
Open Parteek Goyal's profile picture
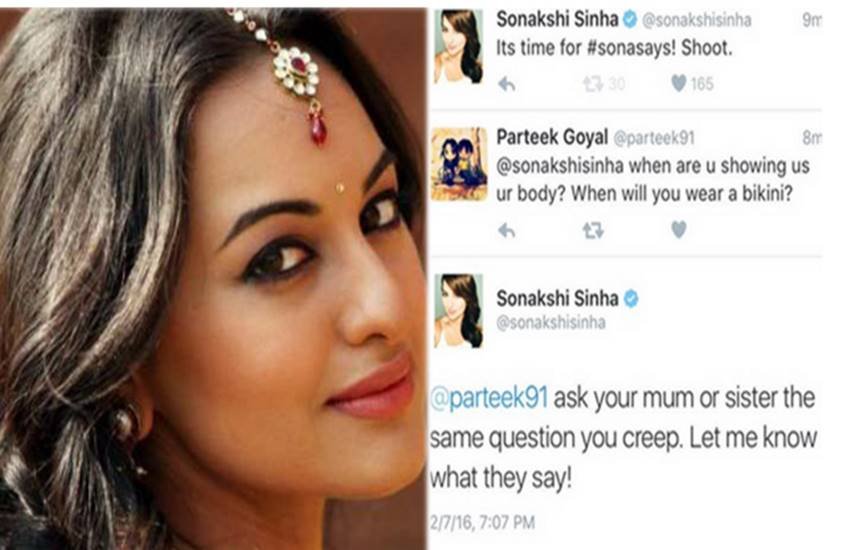(459, 164)
